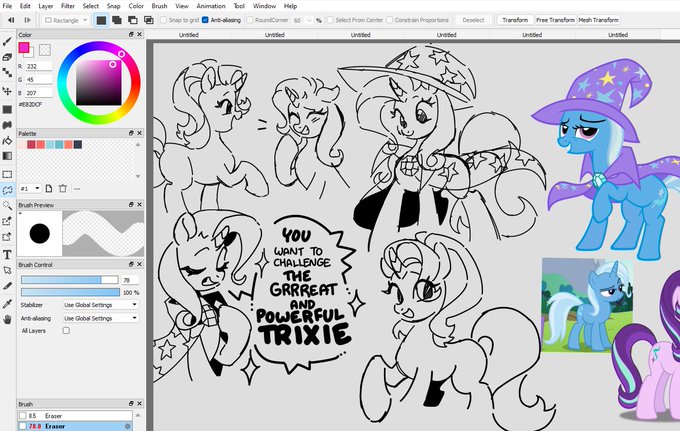Click the magenta foreground color swatch
Image resolution: width=680 pixels, height=431 pixels.
pyautogui.click(x=24, y=48)
